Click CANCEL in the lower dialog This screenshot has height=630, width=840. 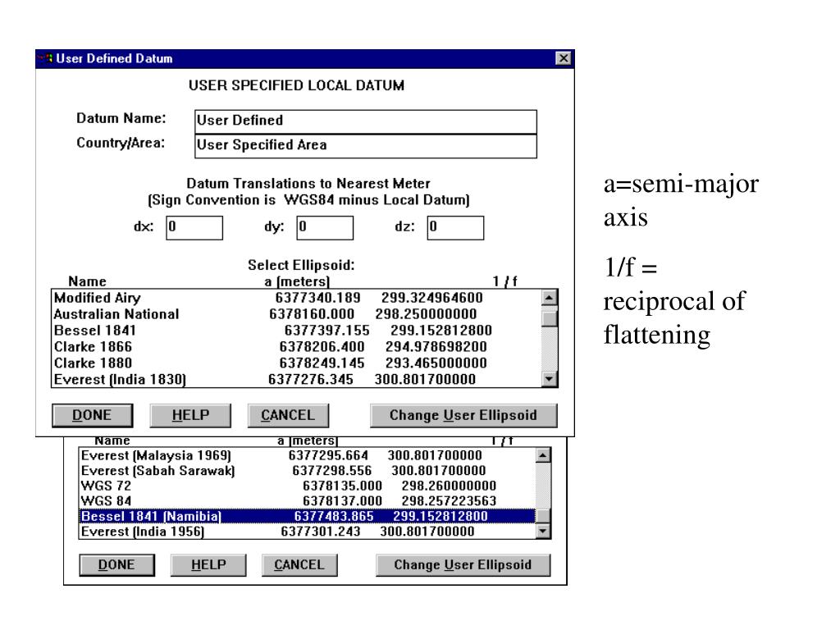[x=299, y=565]
